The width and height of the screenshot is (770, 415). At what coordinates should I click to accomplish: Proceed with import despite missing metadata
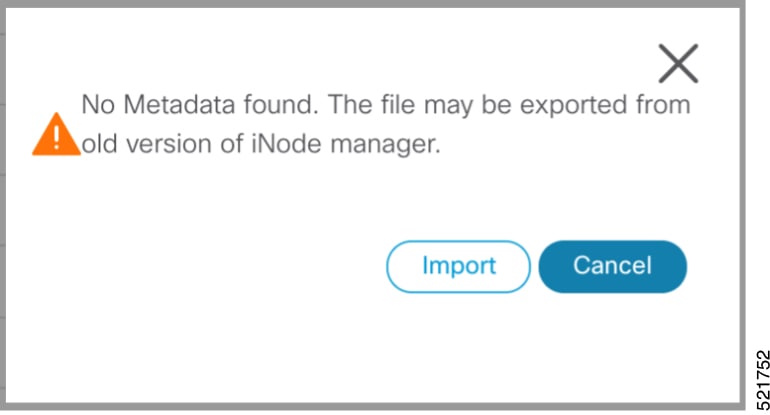coord(458,267)
